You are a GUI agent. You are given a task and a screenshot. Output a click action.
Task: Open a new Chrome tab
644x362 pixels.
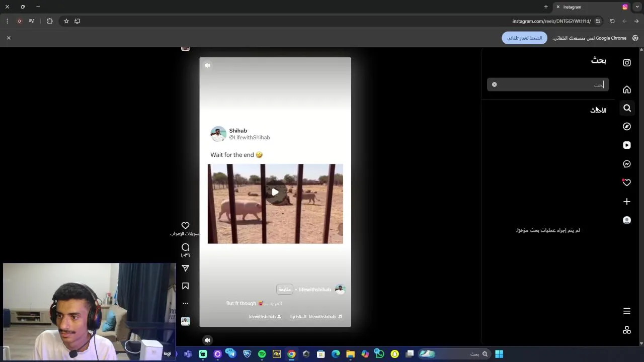(x=546, y=7)
